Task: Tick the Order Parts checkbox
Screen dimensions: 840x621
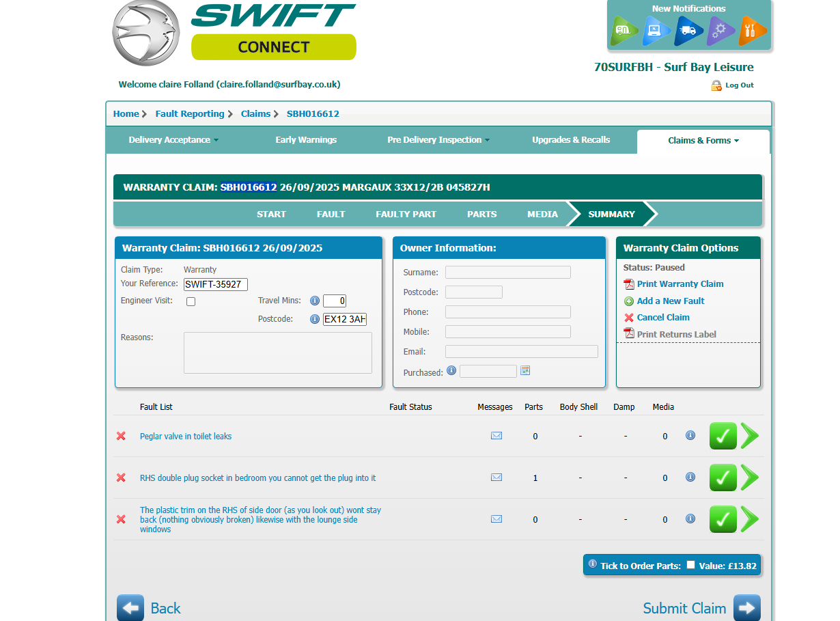Action: pos(690,564)
